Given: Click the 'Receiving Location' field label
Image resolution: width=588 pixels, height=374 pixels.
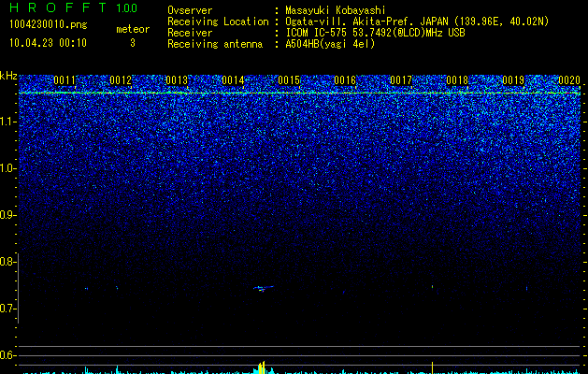Looking at the screenshot, I should 218,22.
